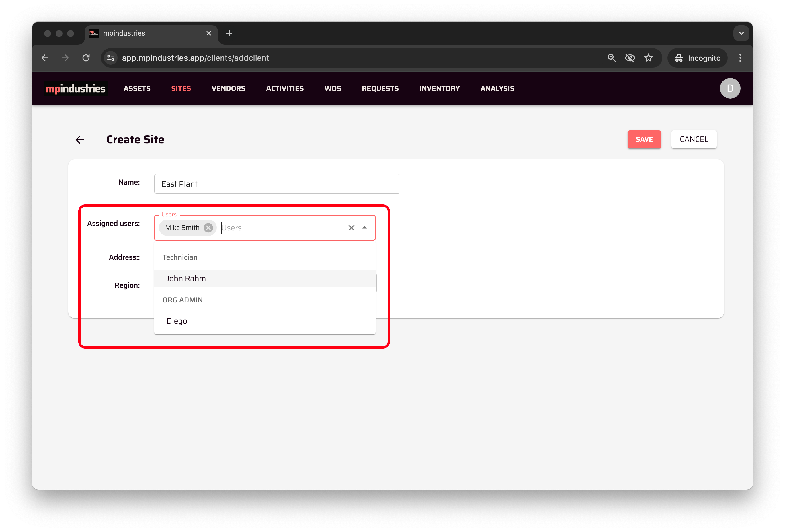This screenshot has width=785, height=532.
Task: Reload the page
Action: (x=86, y=58)
